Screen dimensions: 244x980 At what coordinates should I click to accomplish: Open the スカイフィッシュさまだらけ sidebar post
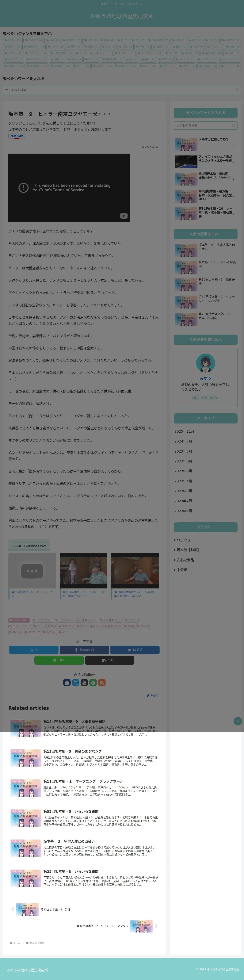point(206,162)
